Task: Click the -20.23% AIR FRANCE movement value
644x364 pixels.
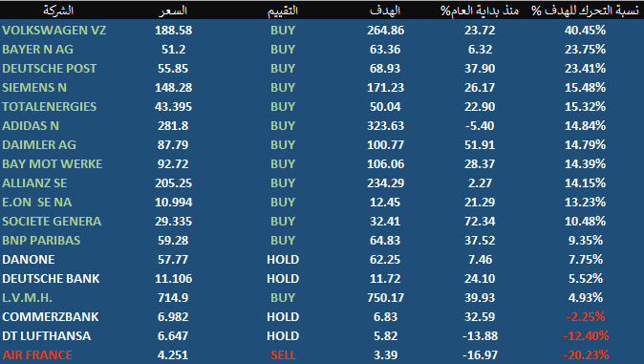Action: pos(586,355)
